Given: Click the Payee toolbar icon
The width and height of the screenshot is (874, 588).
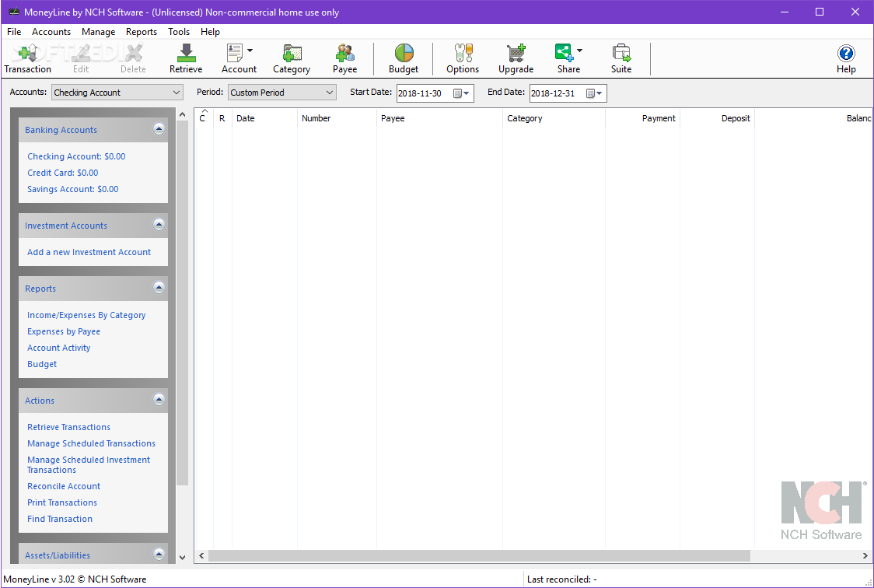Looking at the screenshot, I should point(345,54).
